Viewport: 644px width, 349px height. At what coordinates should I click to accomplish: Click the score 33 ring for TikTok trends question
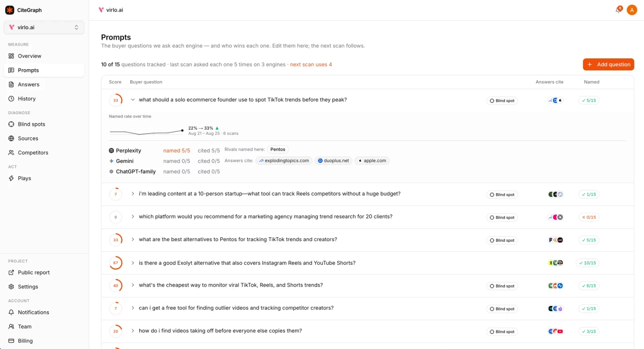coord(116,100)
